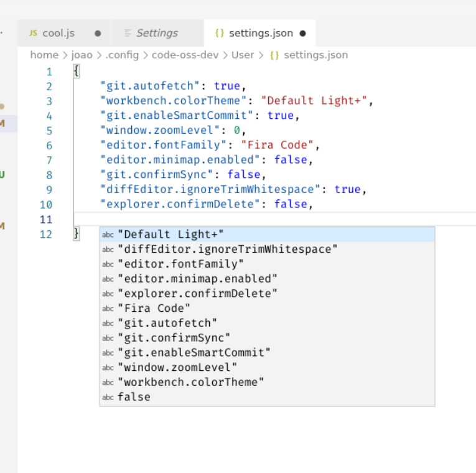
Task: Open the code-oss-dev breadcrumb segment
Action: 185,55
